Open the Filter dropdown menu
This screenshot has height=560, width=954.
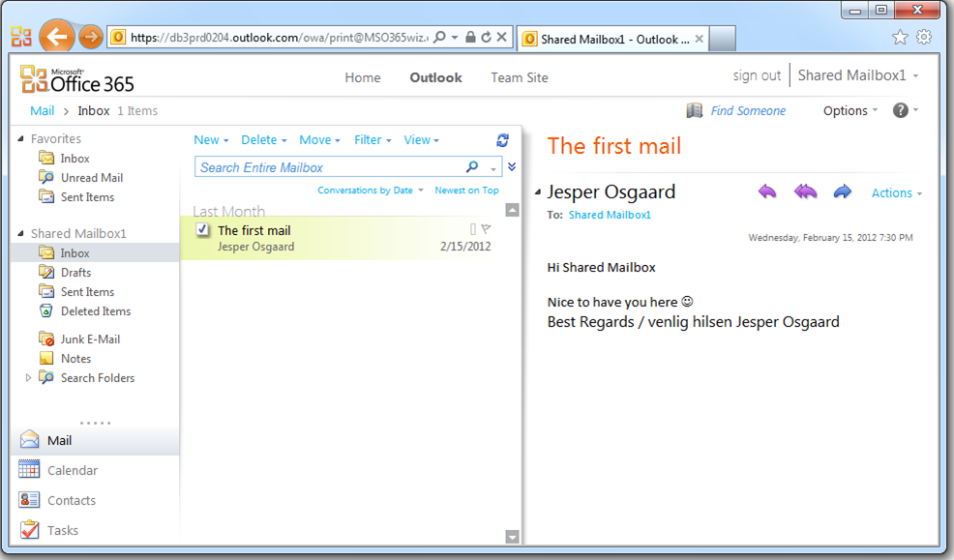(x=373, y=140)
